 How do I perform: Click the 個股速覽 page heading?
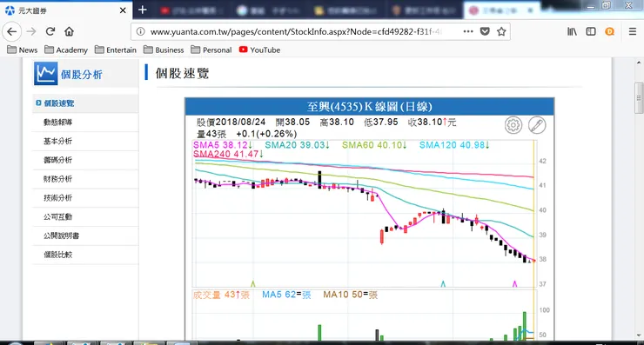pyautogui.click(x=183, y=73)
